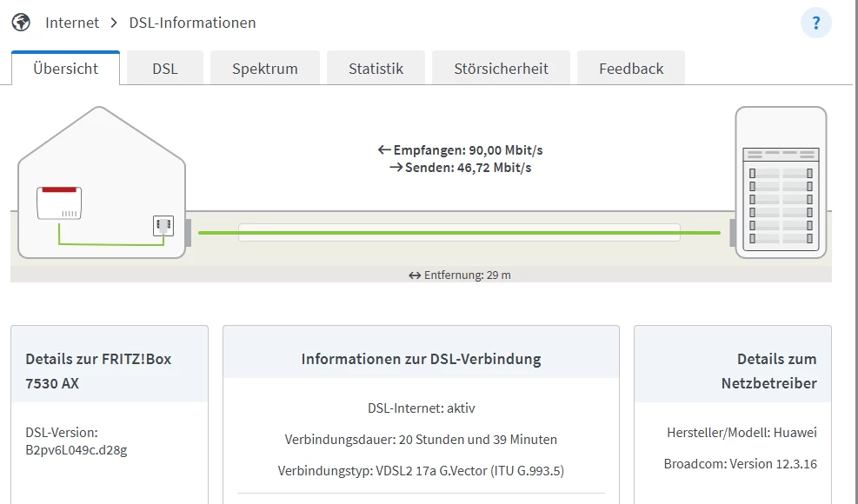This screenshot has height=504, width=858.
Task: Click the Senden 46,72 Mbit/s label
Action: 460,168
